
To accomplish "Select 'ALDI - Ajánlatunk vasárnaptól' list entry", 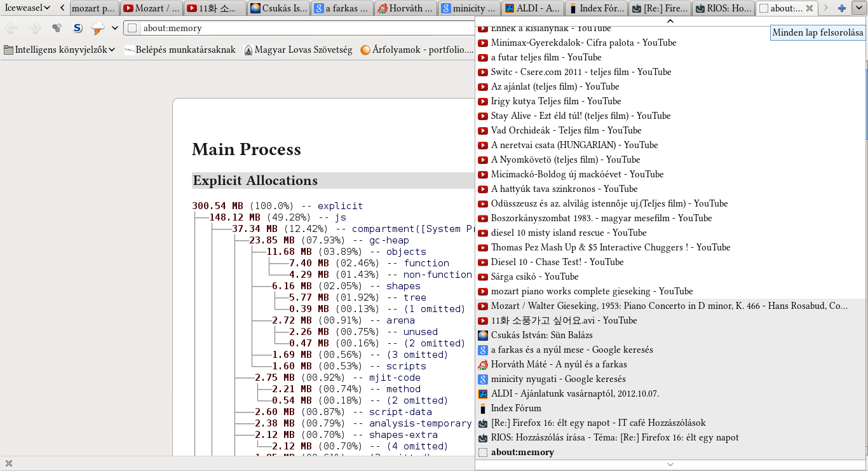I will pos(670,393).
